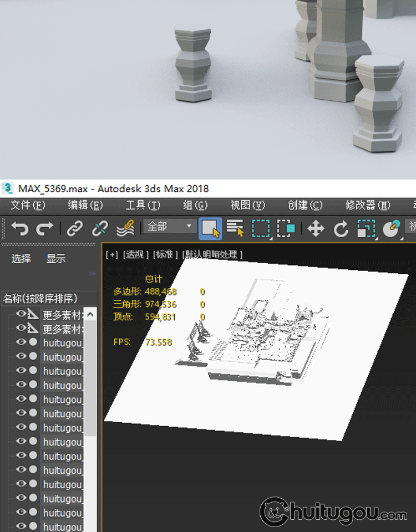
Task: Hide the first 更多素材 object via its eye
Action: pos(21,314)
